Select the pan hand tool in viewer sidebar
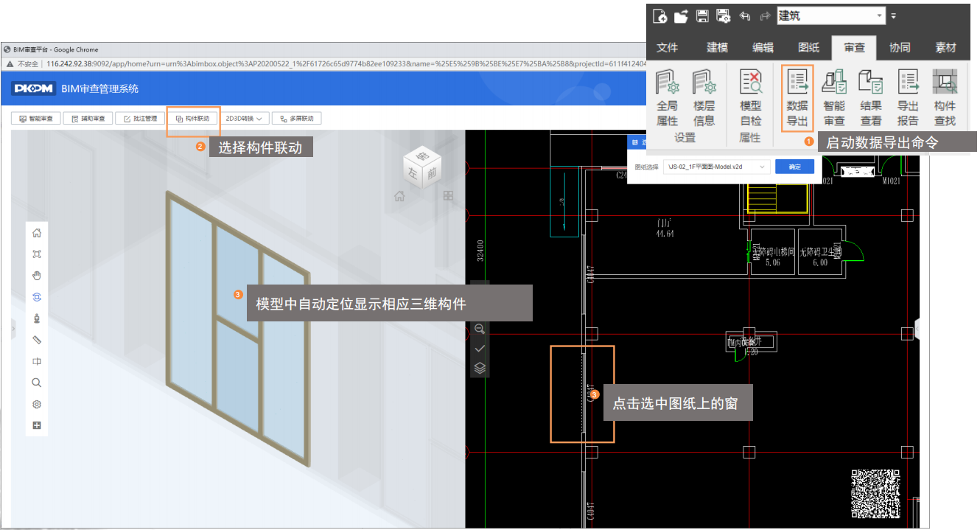Viewport: 980px width, 530px height. tap(37, 276)
